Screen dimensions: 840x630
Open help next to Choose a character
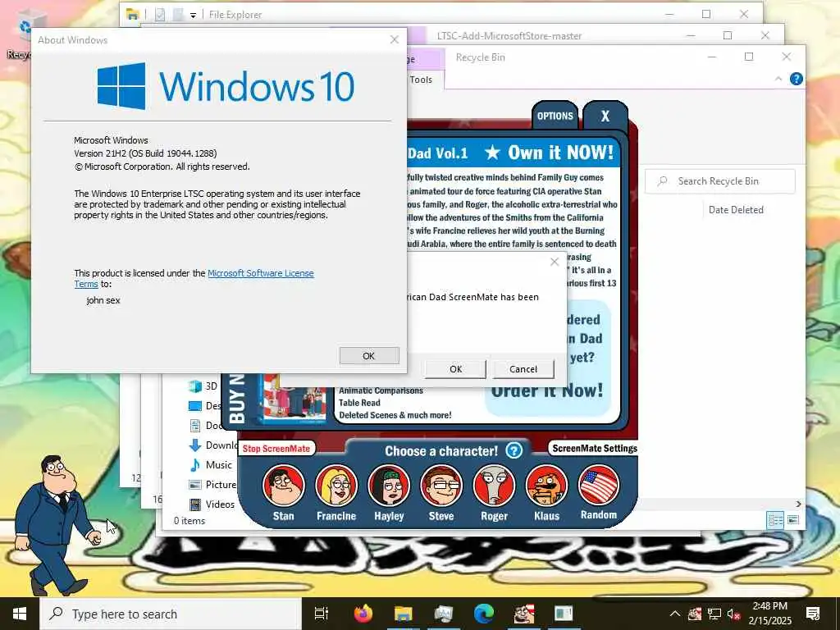514,450
